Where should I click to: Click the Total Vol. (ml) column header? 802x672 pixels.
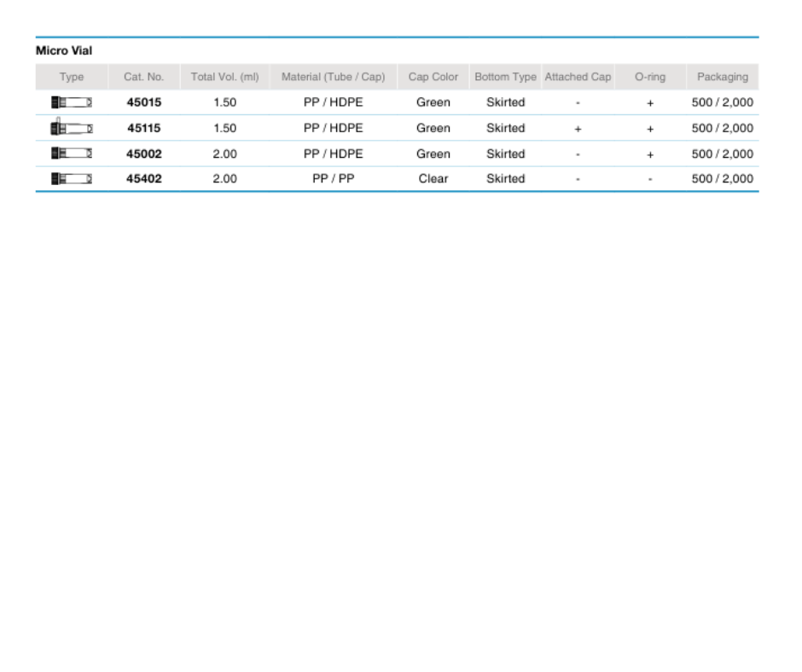224,77
